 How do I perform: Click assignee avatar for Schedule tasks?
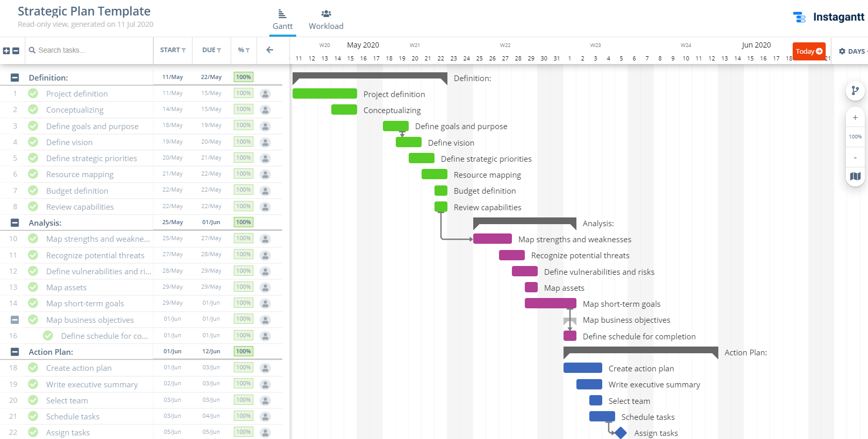point(265,416)
